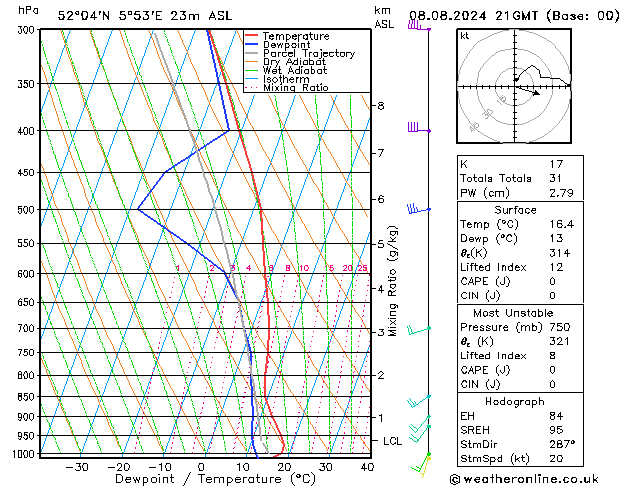The image size is (629, 486).
Task: Click the 850 pressure level label
Action: click(28, 397)
